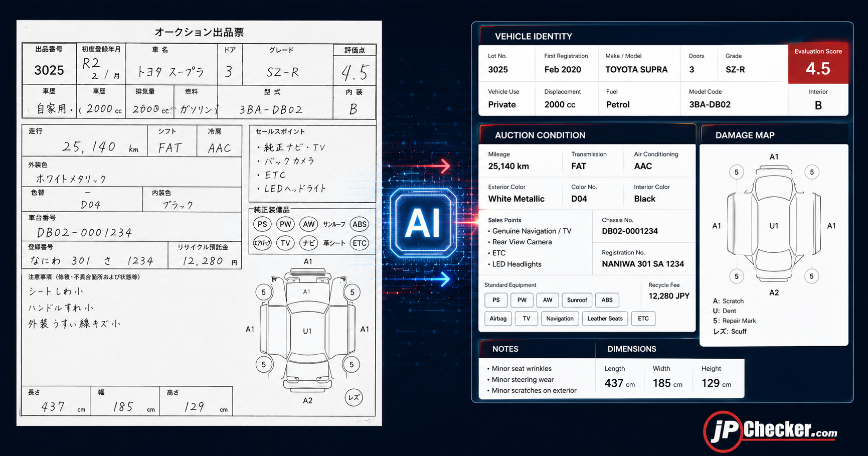Click the circled ABS mark on the sheet

(360, 224)
